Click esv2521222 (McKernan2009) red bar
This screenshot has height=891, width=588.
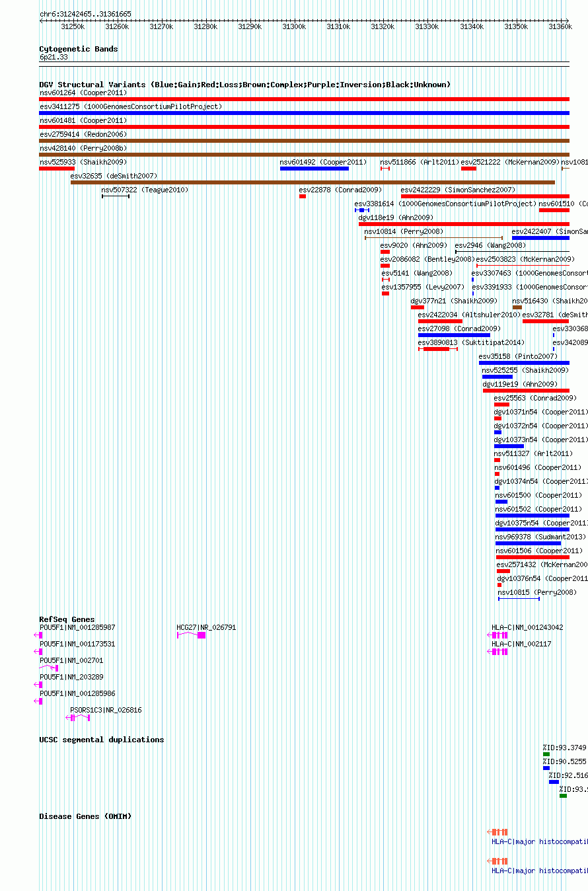(x=468, y=169)
